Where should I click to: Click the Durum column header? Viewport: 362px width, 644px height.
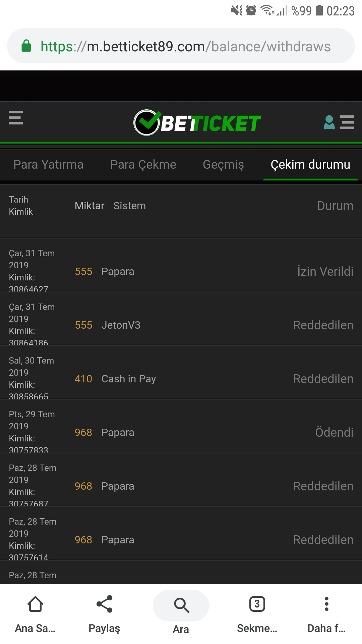pyautogui.click(x=335, y=206)
